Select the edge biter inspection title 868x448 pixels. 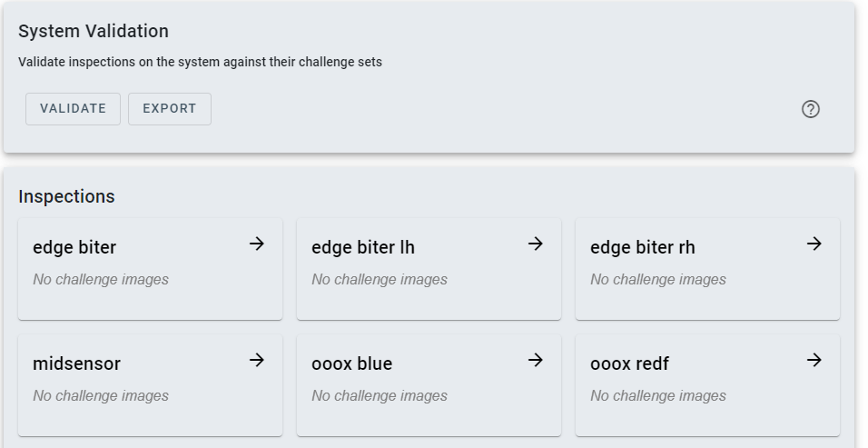(x=74, y=247)
